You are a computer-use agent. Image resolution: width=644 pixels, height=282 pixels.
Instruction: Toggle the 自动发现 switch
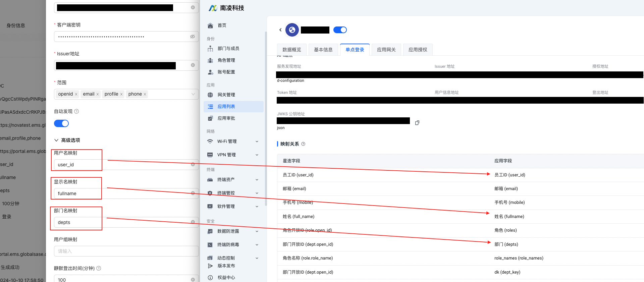[61, 124]
